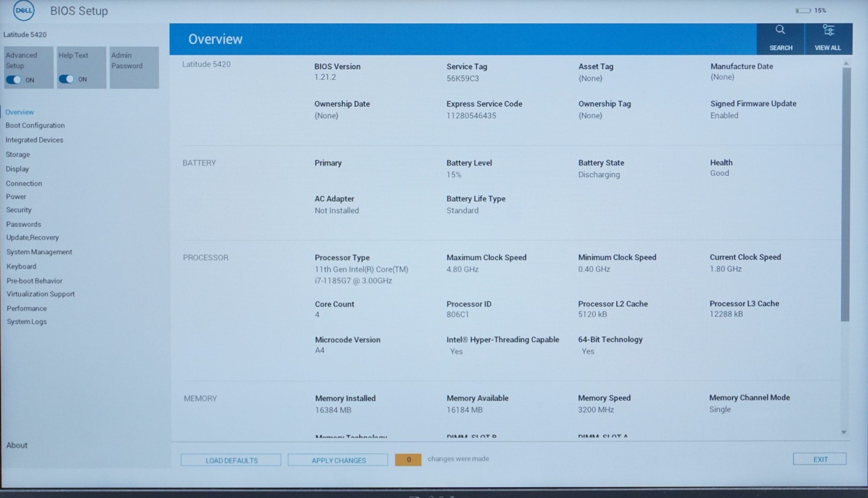Viewport: 868px width, 498px height.
Task: Open Performance section
Action: click(27, 308)
